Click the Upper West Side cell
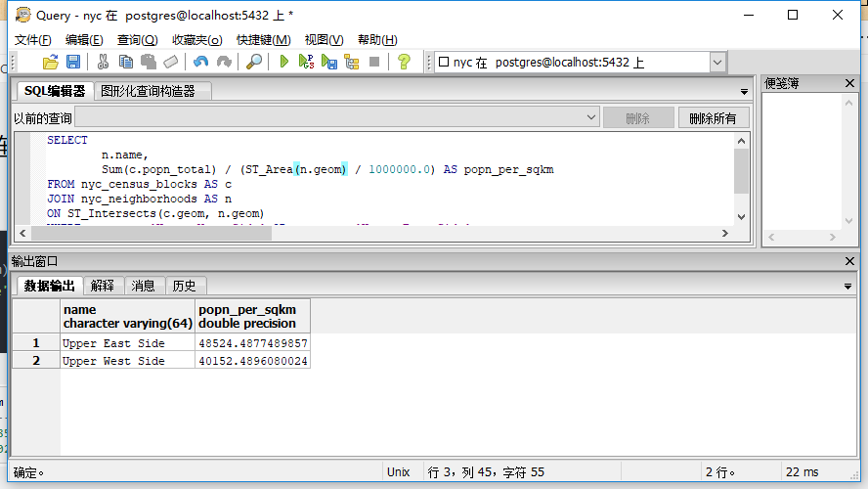This screenshot has height=489, width=868. [127, 361]
